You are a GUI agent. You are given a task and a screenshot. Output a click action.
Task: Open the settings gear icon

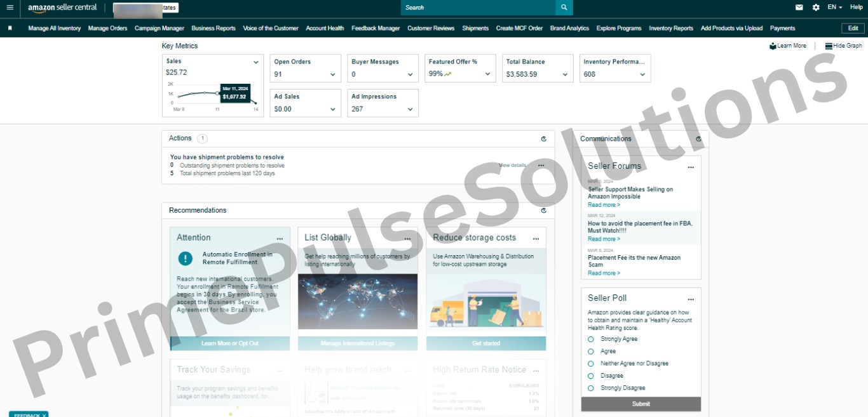816,8
